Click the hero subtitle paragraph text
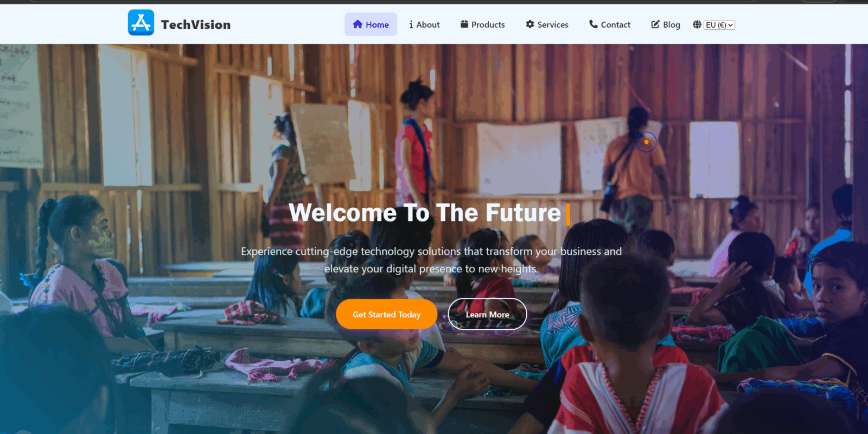 point(431,260)
